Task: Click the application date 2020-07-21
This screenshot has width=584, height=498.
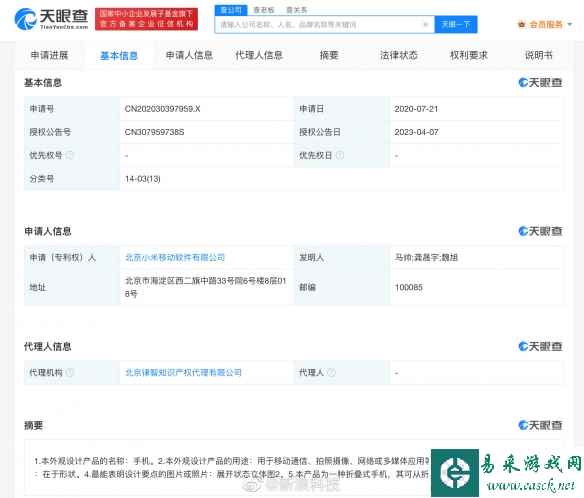Action: (x=416, y=109)
